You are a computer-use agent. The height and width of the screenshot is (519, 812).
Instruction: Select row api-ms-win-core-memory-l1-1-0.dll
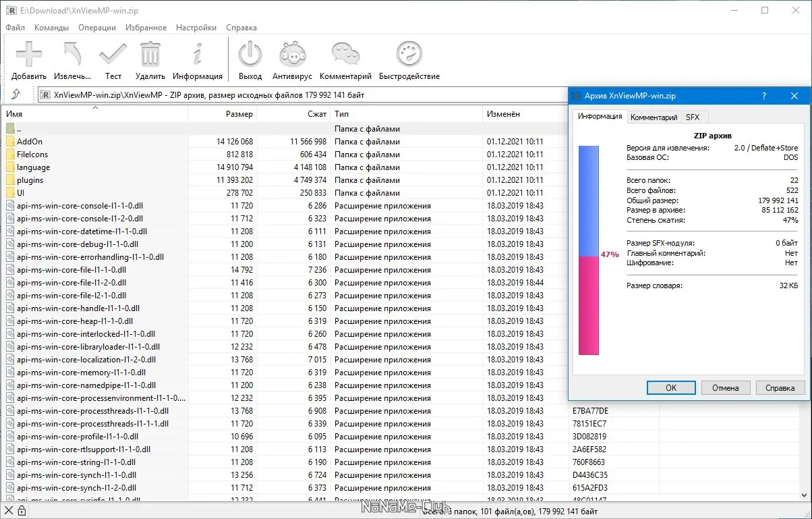click(x=286, y=373)
